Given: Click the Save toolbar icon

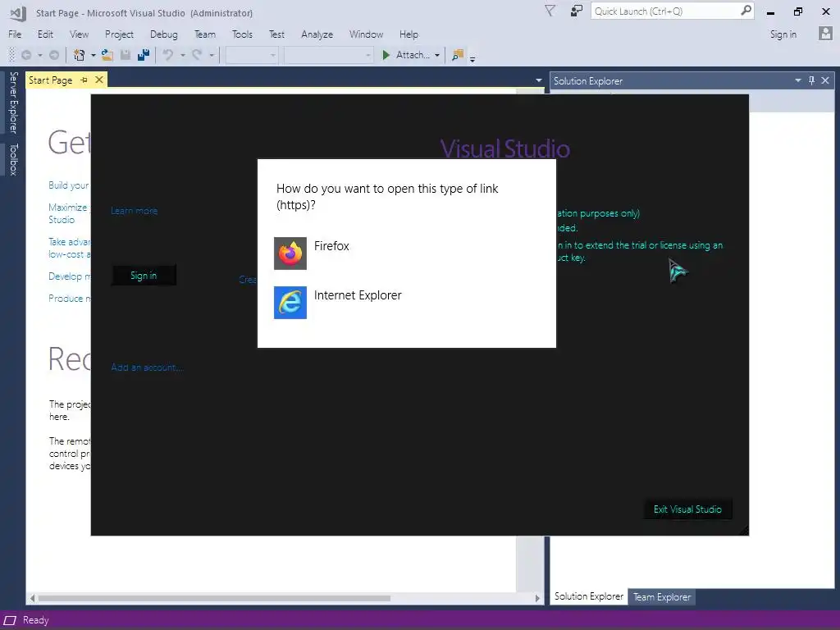Looking at the screenshot, I should point(126,55).
